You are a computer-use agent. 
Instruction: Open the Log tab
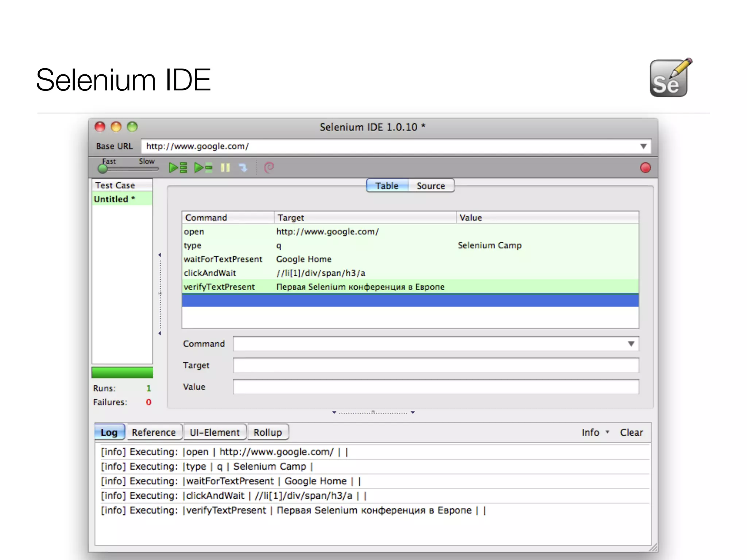[x=109, y=432]
